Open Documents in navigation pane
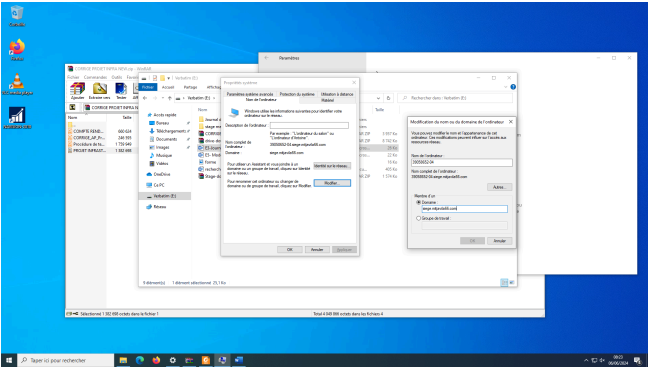This screenshot has width=651, height=369. [x=166, y=139]
